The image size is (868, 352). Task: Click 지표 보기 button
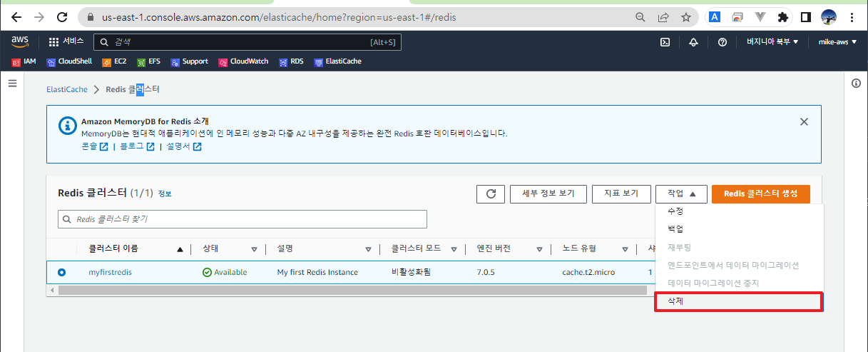621,193
